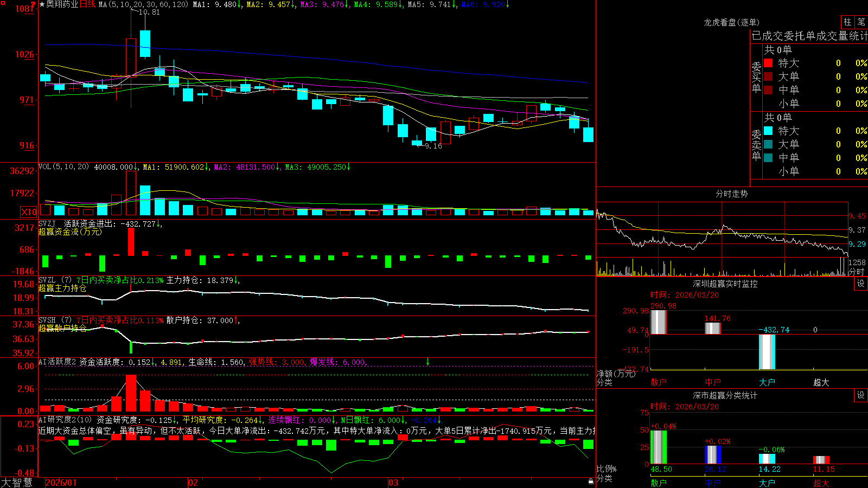Image resolution: width=868 pixels, height=488 pixels.
Task: Click the red 超大 11.15 percentage bar
Action: click(821, 460)
